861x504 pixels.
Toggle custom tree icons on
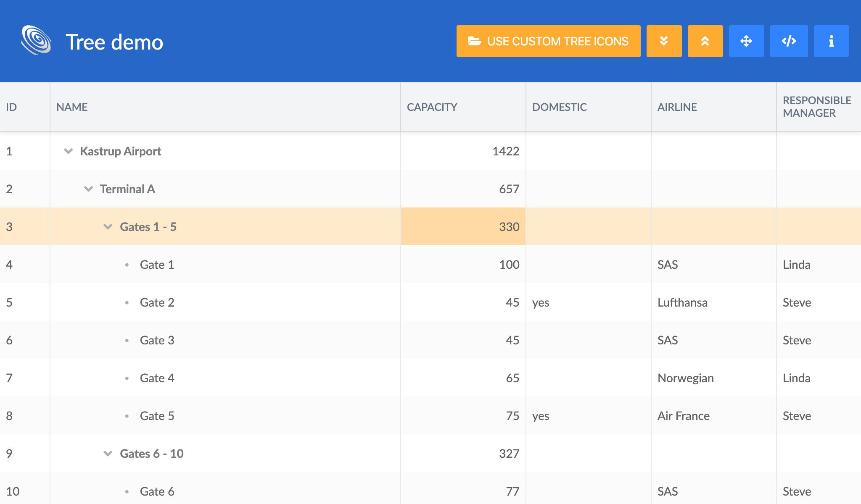(548, 41)
